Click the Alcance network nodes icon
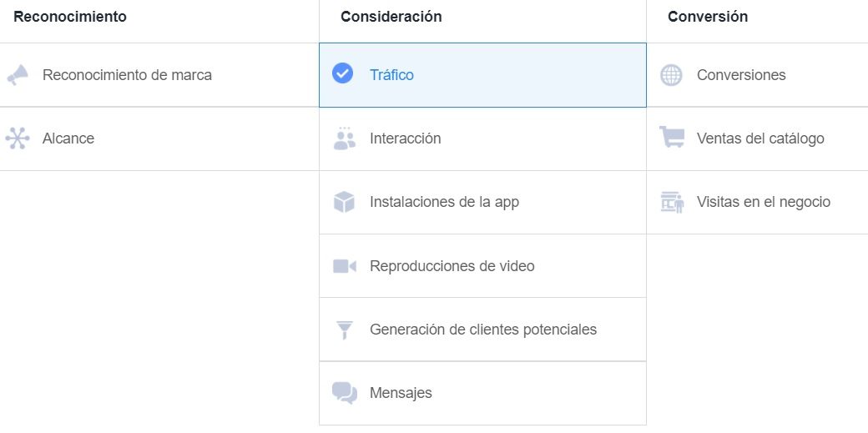 coord(18,138)
